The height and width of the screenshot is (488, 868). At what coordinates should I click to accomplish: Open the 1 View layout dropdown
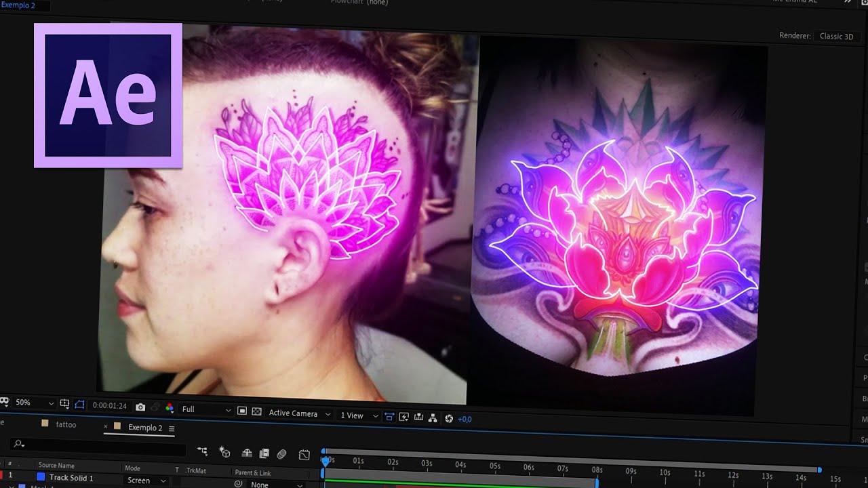click(359, 415)
